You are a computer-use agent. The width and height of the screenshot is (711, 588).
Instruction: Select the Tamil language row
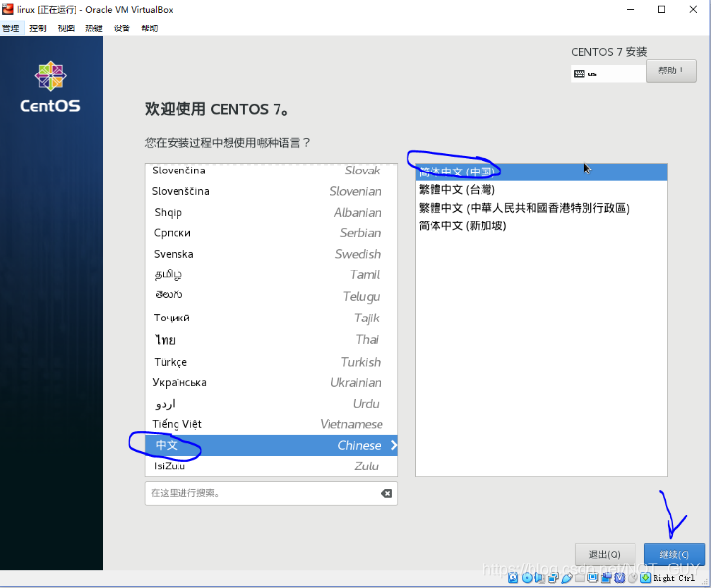click(x=271, y=275)
